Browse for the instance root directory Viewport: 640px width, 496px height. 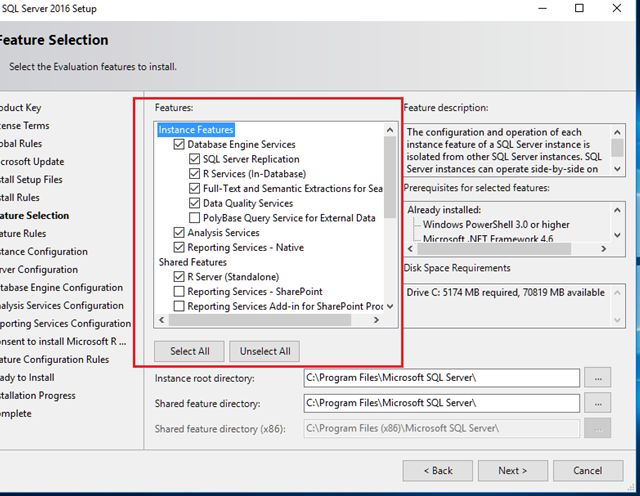coord(597,378)
